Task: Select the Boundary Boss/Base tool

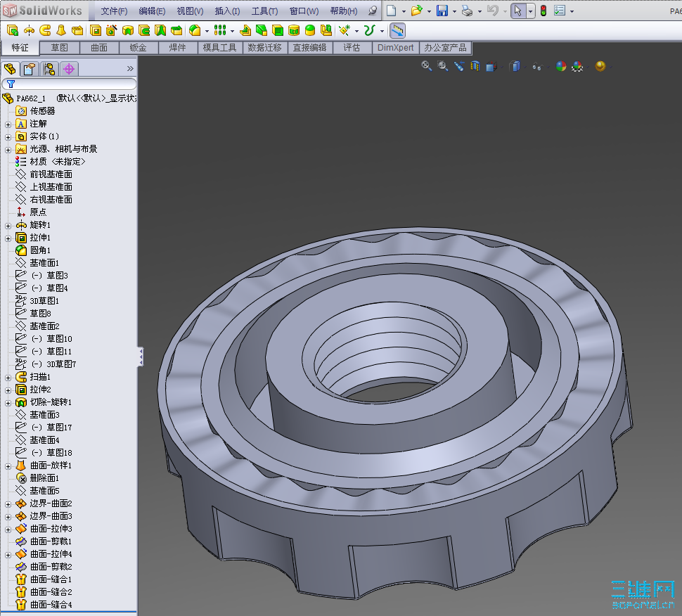Action: [77, 30]
